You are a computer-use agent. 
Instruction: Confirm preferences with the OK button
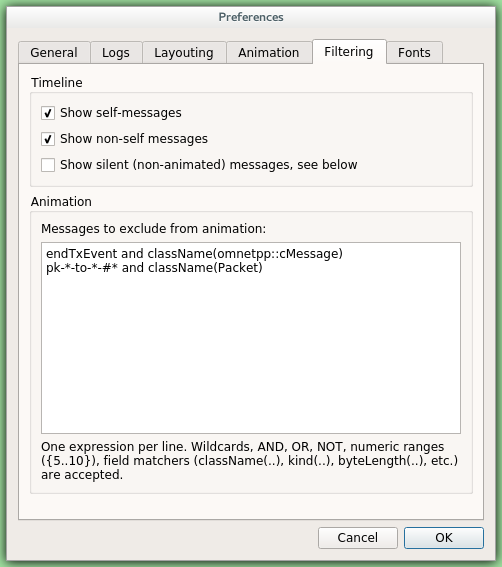(x=444, y=538)
